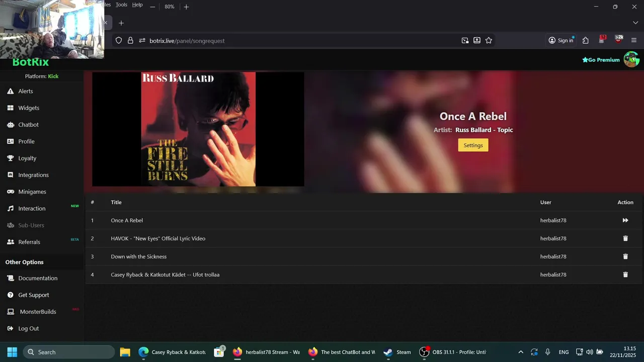Open the Tools menu
This screenshot has width=644, height=362.
[x=121, y=5]
